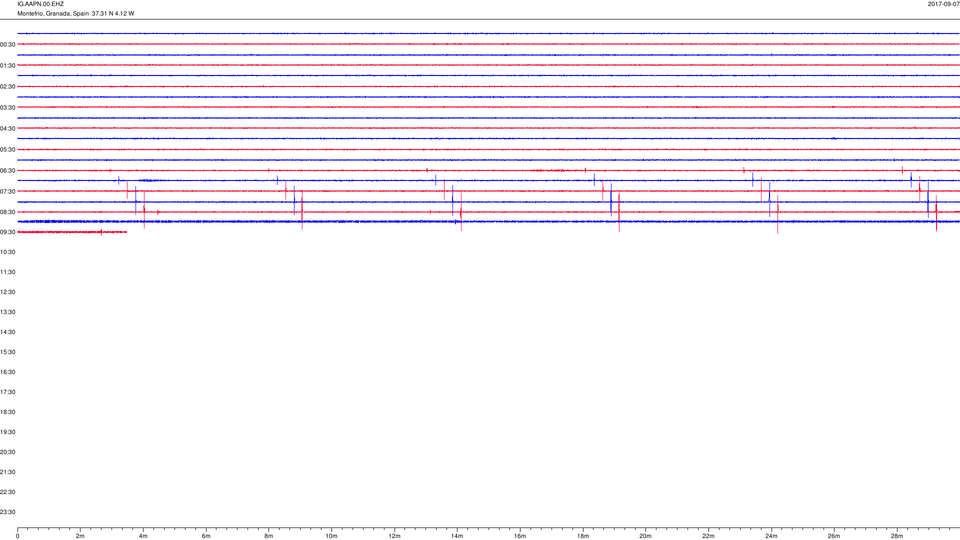Click the 16m tick on the bottom axis

pyautogui.click(x=520, y=536)
